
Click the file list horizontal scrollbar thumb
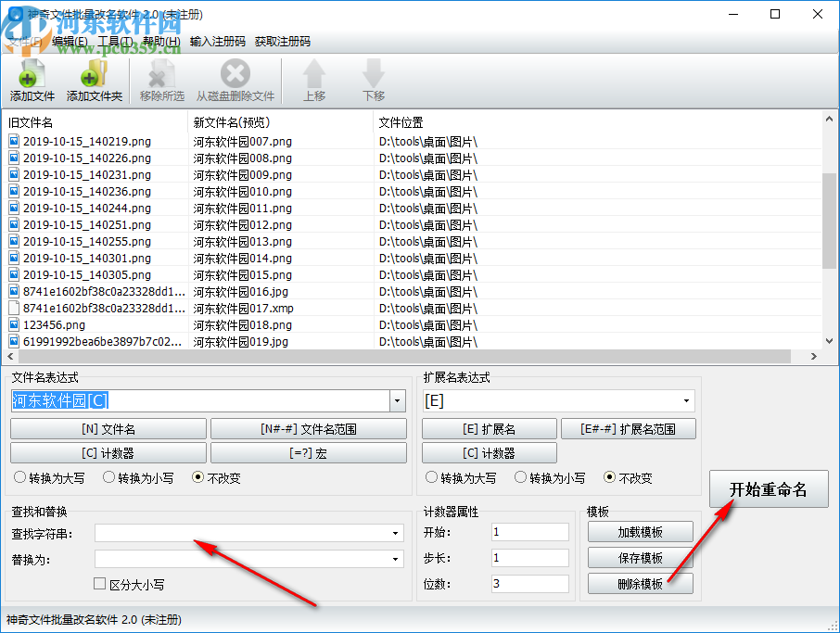click(x=404, y=356)
